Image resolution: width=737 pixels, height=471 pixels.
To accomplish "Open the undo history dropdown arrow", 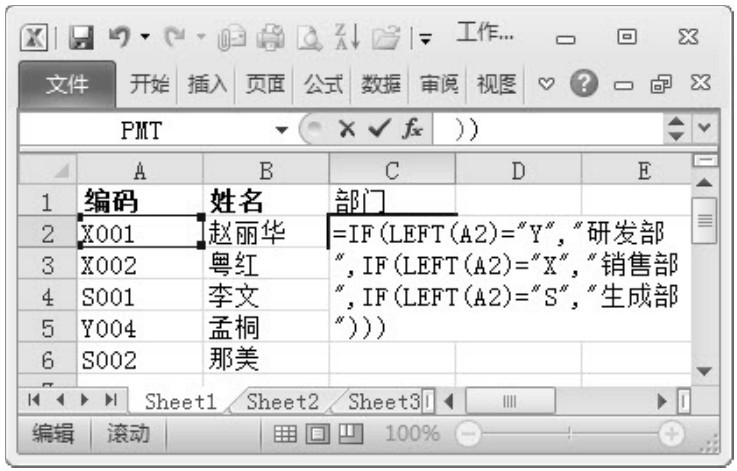I will coord(145,37).
